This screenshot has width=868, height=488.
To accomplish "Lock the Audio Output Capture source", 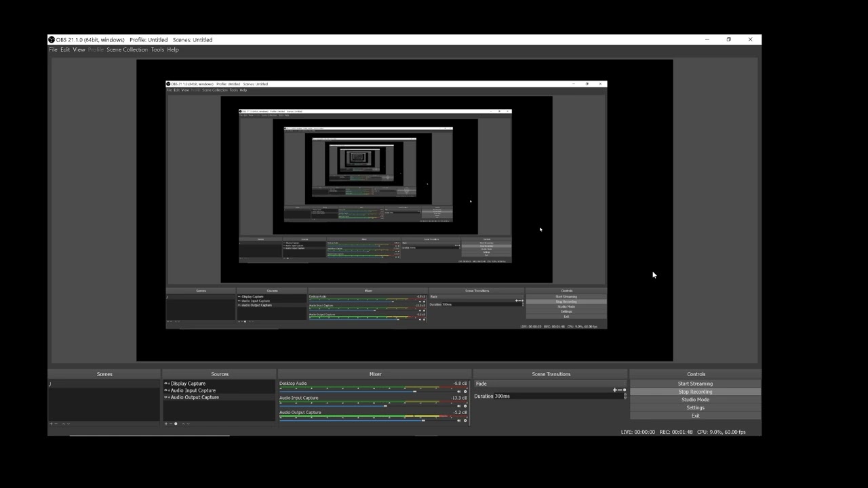I will [x=169, y=397].
